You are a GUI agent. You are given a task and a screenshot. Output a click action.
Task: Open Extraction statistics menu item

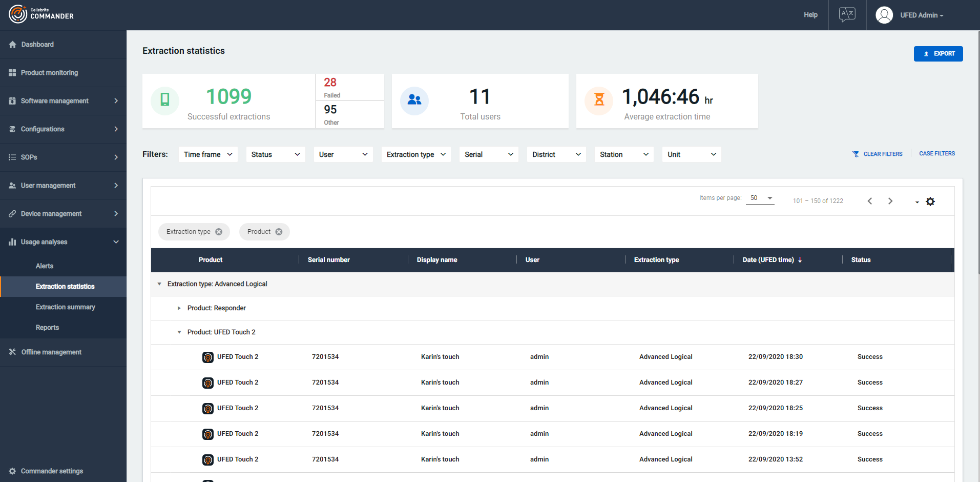[x=63, y=287]
